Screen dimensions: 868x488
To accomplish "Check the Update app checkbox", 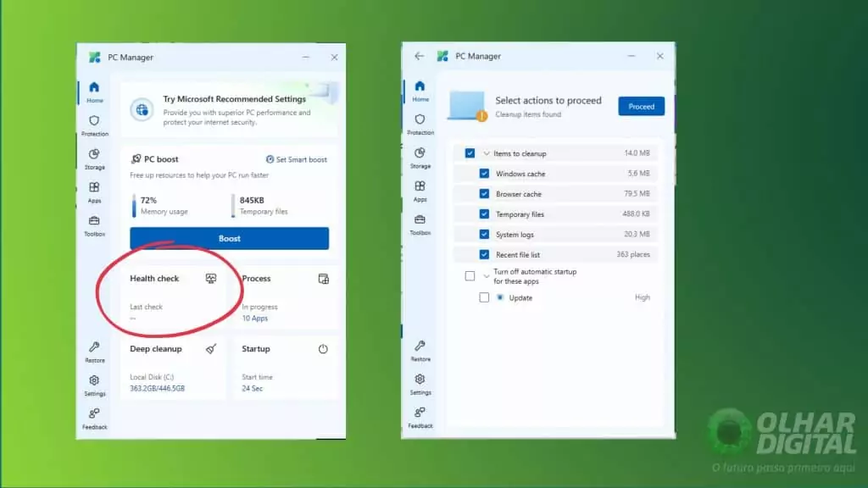I will pyautogui.click(x=484, y=297).
